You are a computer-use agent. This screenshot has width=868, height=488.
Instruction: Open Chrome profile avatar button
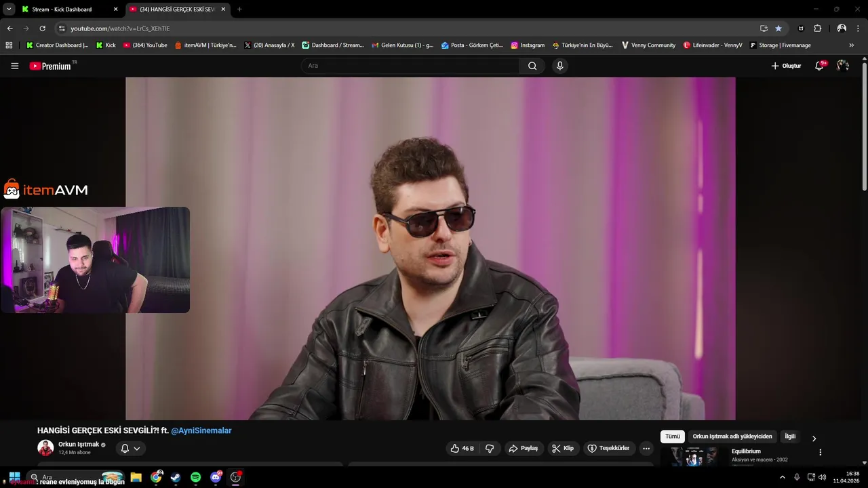[x=842, y=28]
